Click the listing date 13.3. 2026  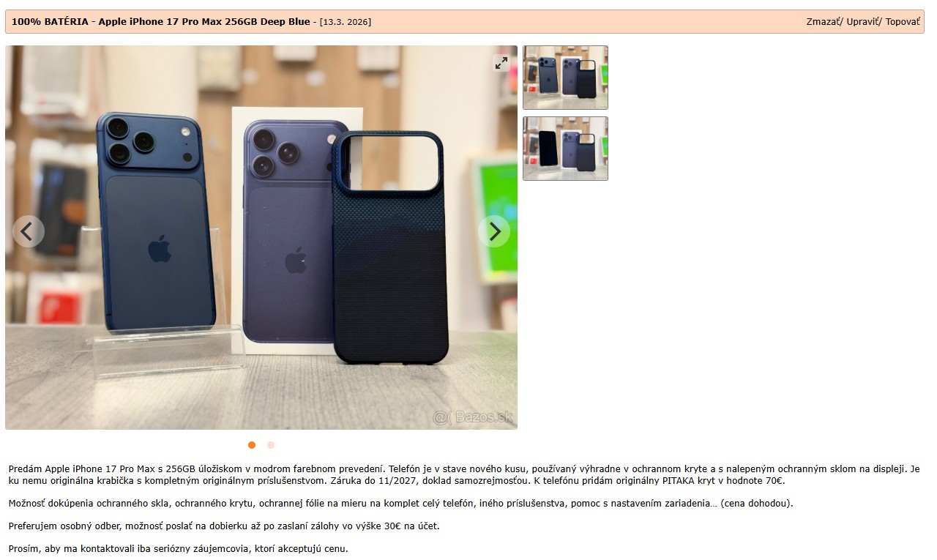[x=346, y=22]
